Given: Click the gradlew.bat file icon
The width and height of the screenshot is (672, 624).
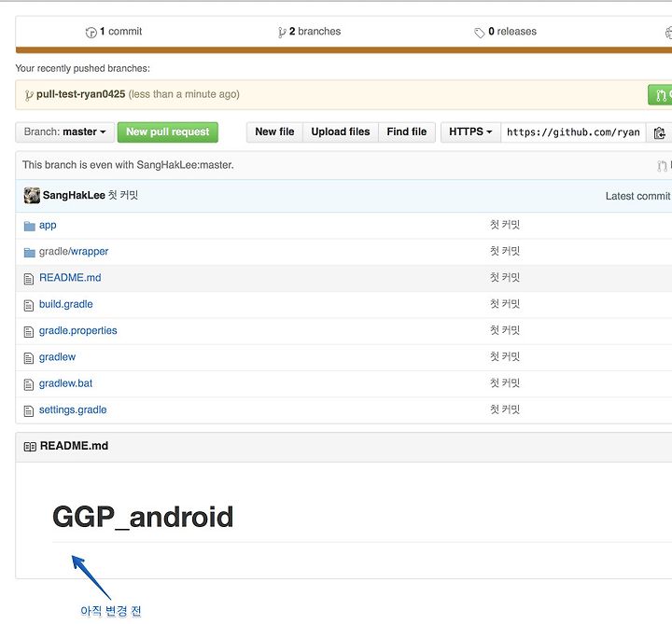Looking at the screenshot, I should (x=29, y=384).
